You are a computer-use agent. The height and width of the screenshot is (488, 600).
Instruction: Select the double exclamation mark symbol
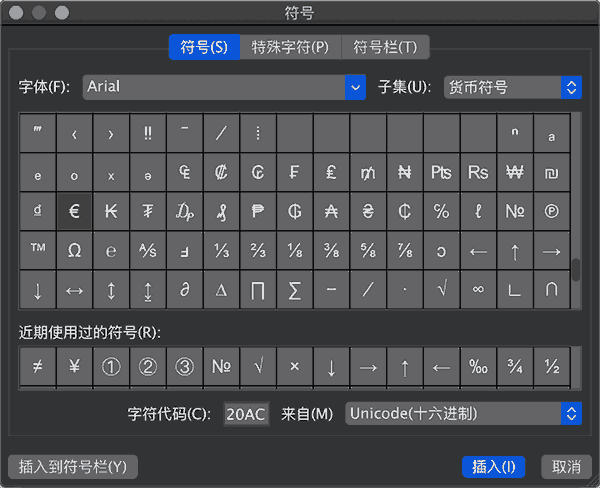(148, 133)
